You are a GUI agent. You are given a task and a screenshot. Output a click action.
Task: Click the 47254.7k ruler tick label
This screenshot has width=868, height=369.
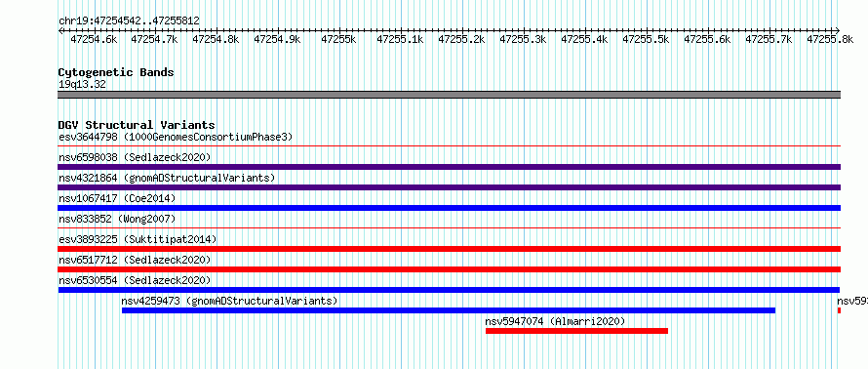(154, 39)
